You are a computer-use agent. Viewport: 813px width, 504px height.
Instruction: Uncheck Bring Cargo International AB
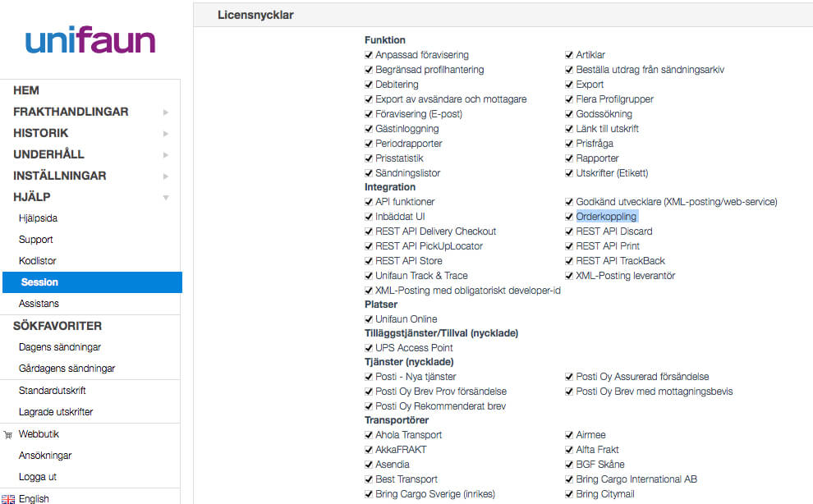569,479
